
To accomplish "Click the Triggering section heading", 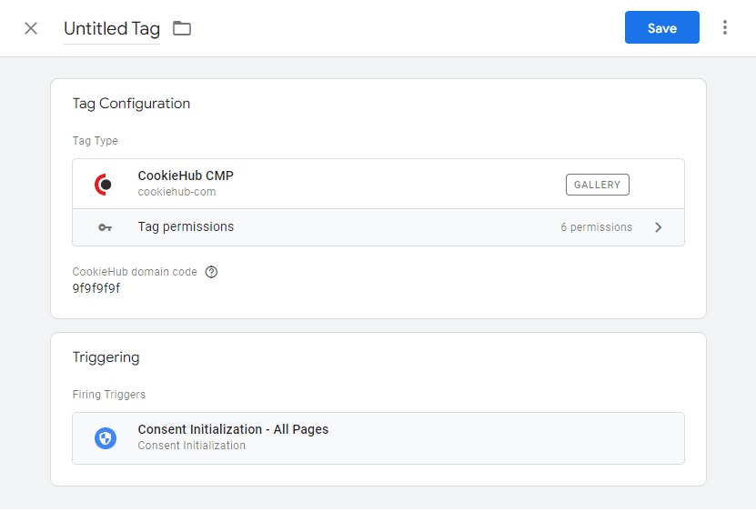I will pos(106,357).
